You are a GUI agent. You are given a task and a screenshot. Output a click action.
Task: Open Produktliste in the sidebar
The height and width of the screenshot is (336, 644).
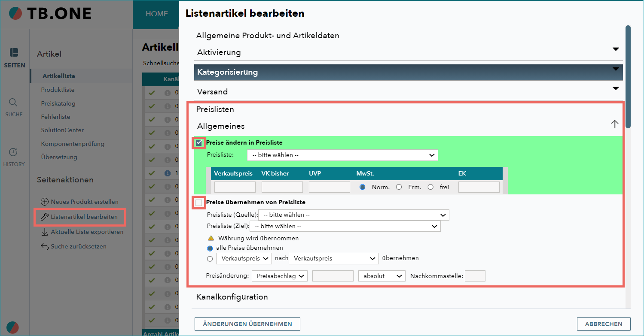pyautogui.click(x=58, y=90)
